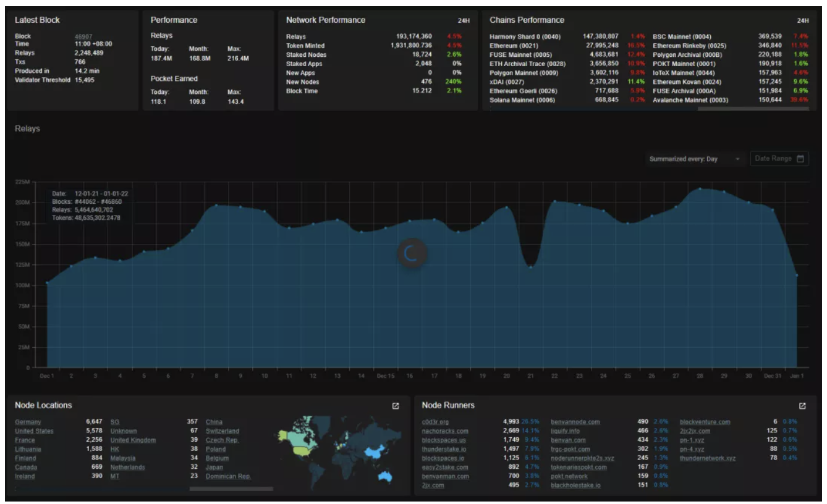Open the c0d3r.org node runner link
Viewport: 827px width, 504px height.
tap(435, 422)
